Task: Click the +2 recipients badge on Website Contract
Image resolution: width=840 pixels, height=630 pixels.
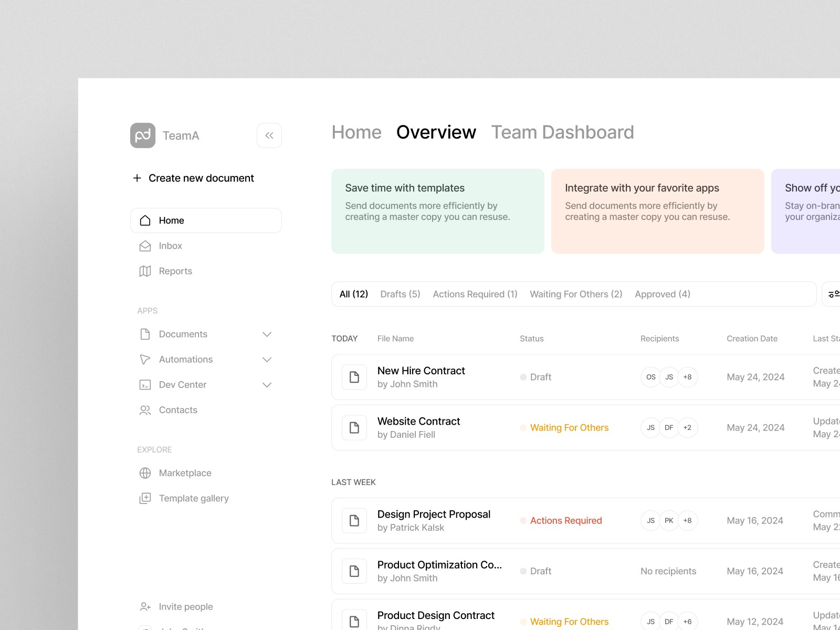Action: [687, 427]
